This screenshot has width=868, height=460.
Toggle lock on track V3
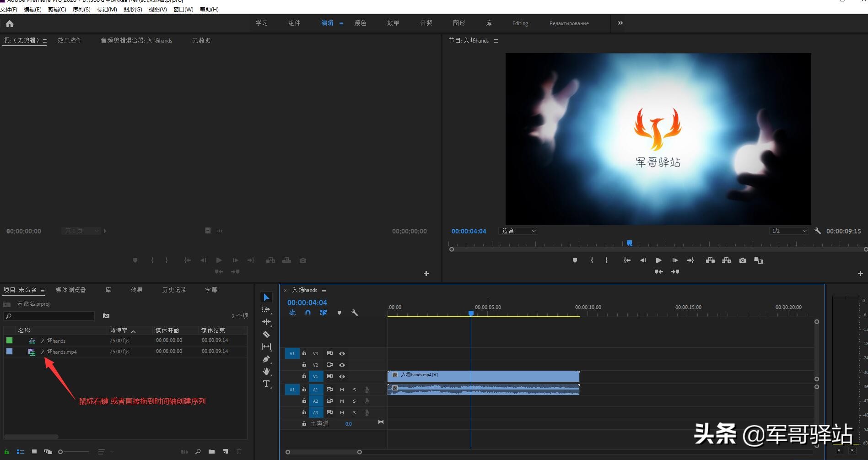304,353
